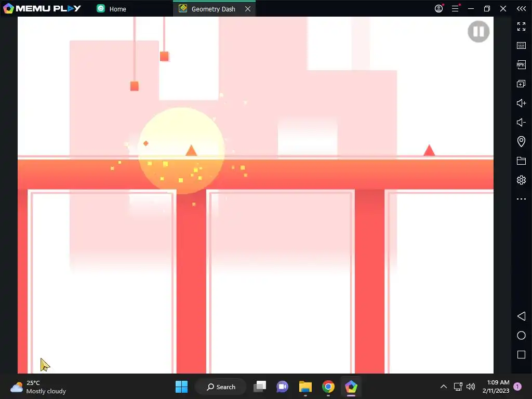Open MEmu settings gear

coord(521,180)
